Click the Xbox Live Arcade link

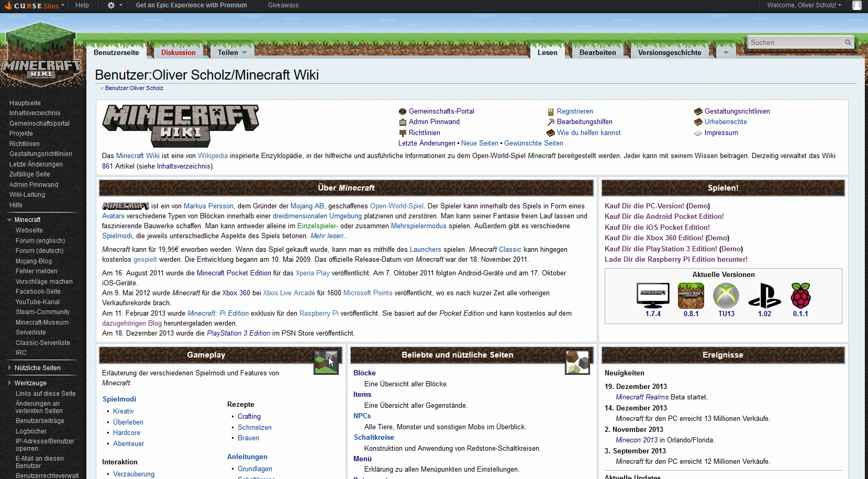pyautogui.click(x=289, y=293)
